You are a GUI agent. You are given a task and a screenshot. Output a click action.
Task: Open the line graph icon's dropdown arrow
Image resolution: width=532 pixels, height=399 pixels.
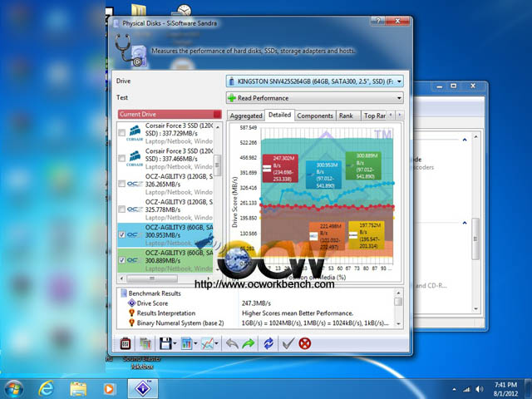[x=216, y=343]
